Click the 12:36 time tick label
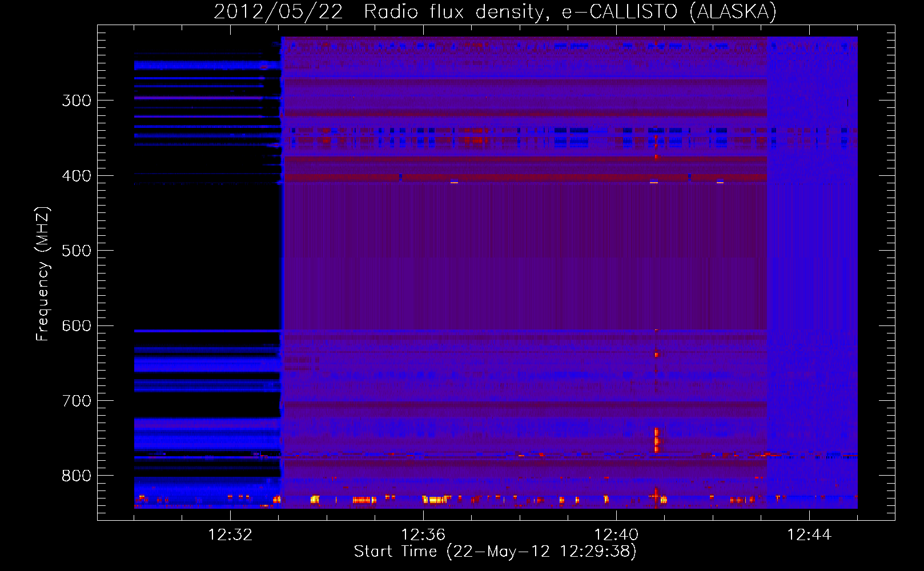This screenshot has height=571, width=924. click(423, 534)
